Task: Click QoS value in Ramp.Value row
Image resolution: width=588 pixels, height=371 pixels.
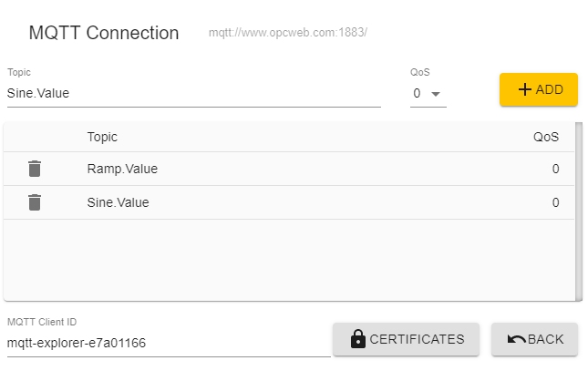Action: (x=555, y=169)
